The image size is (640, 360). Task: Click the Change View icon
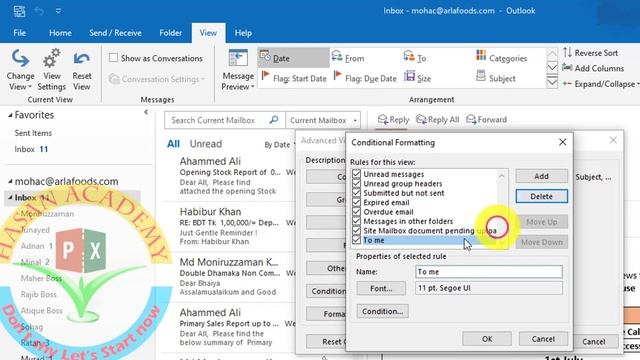click(x=20, y=69)
